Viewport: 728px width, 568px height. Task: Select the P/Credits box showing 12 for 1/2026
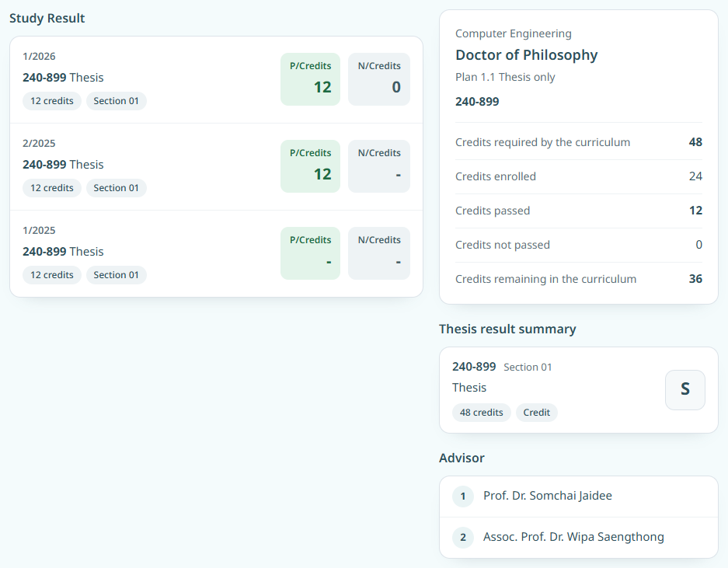310,79
